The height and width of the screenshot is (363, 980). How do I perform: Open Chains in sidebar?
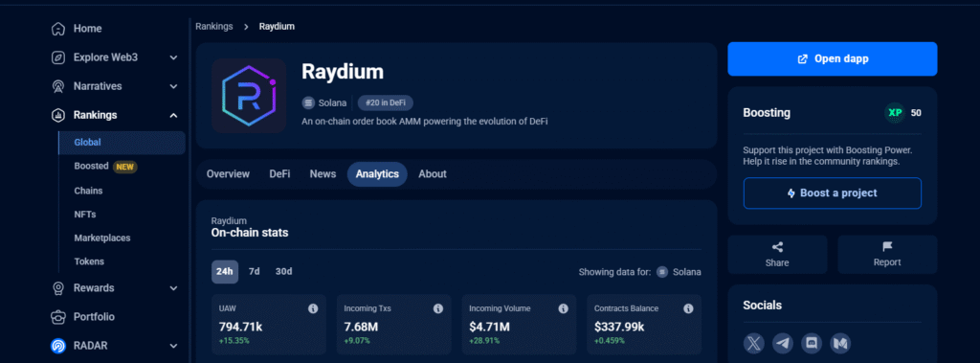click(x=88, y=191)
